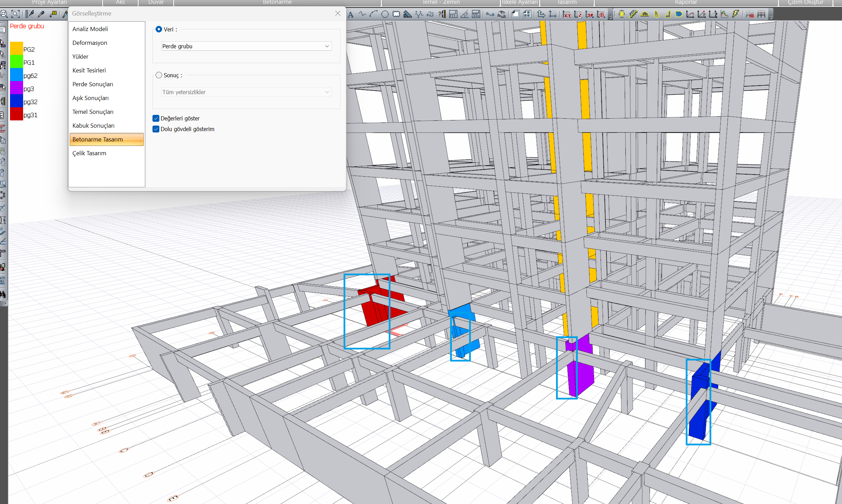
Task: Close the Görselleştirme dialog
Action: (x=338, y=13)
